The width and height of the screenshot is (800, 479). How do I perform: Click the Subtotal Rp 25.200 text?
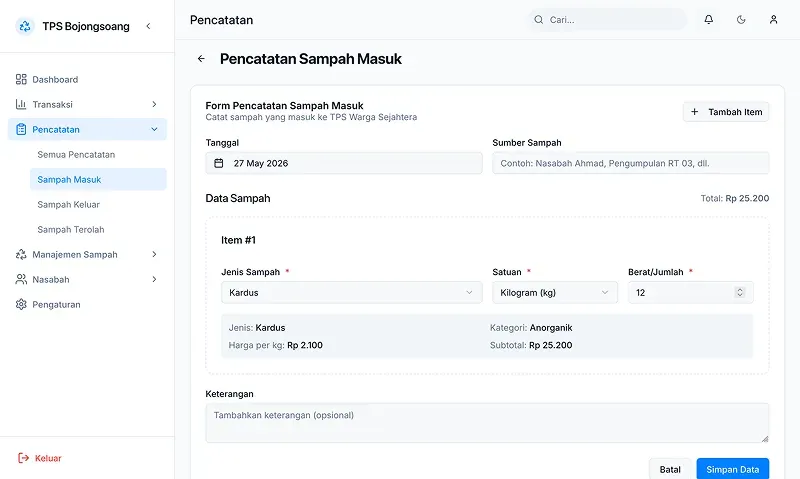tap(531, 345)
